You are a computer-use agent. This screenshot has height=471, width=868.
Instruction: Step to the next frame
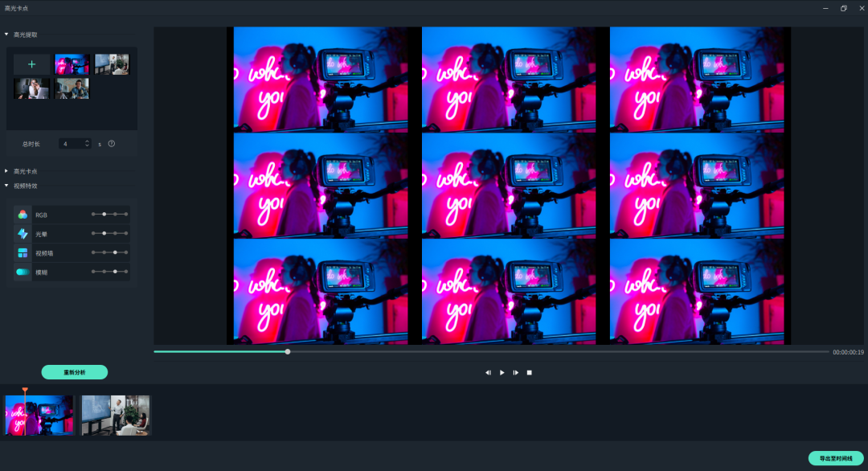[516, 373]
